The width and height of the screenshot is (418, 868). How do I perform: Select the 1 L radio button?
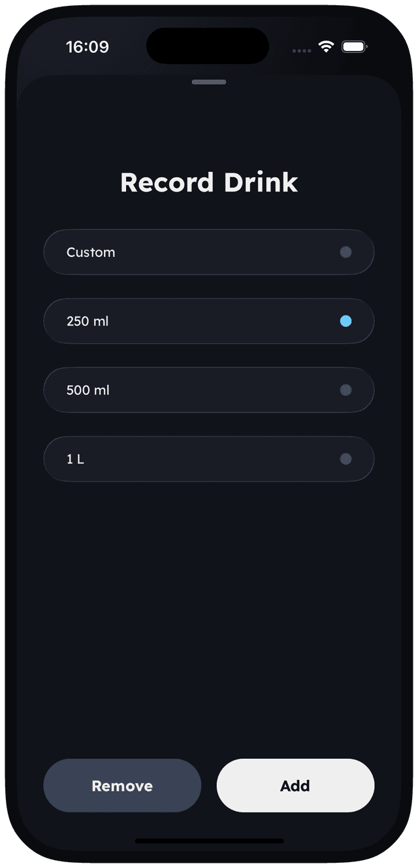346,459
